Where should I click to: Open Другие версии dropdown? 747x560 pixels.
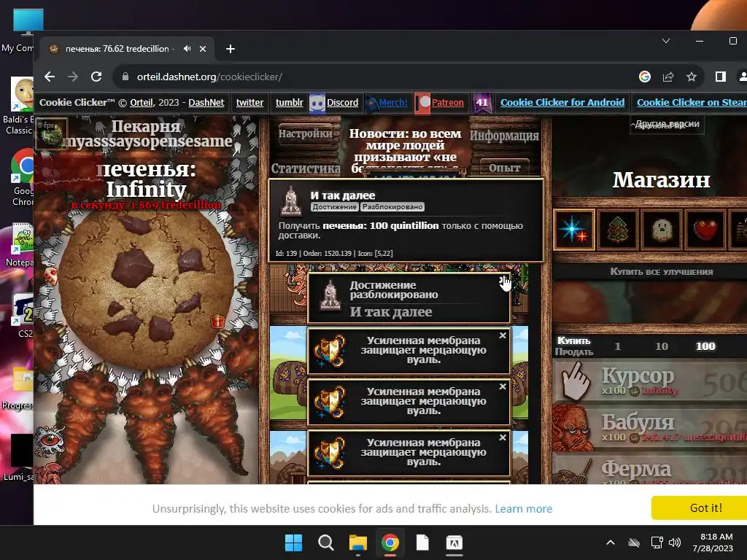coord(667,124)
